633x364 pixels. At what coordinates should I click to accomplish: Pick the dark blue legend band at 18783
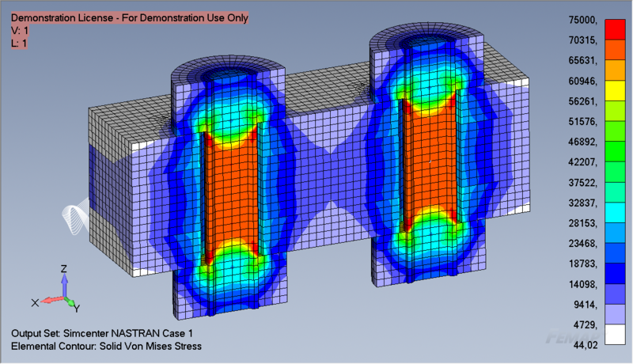(615, 273)
